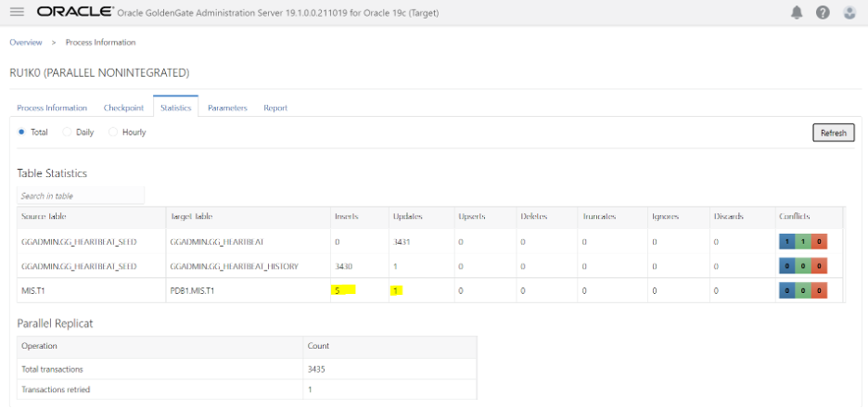Open the Report tab
The width and height of the screenshot is (868, 408).
275,108
